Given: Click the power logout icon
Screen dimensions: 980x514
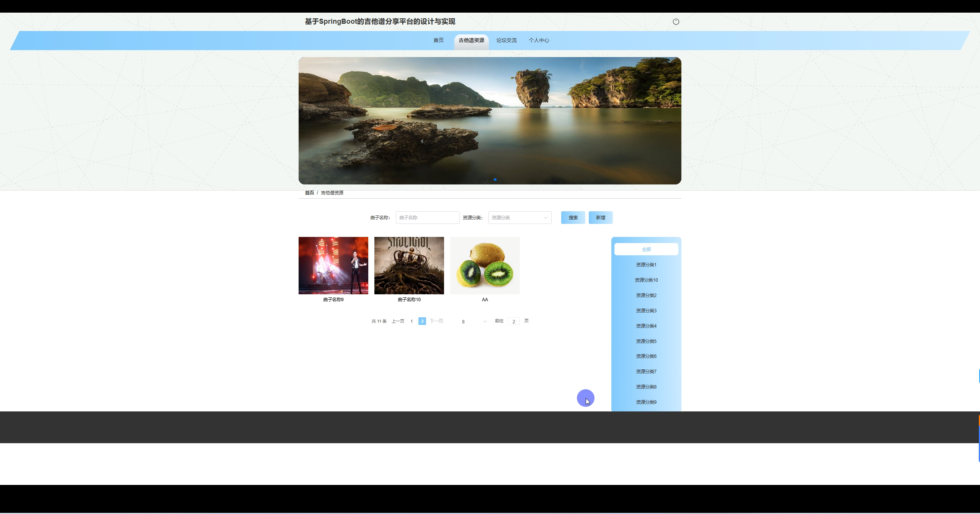Looking at the screenshot, I should (676, 21).
